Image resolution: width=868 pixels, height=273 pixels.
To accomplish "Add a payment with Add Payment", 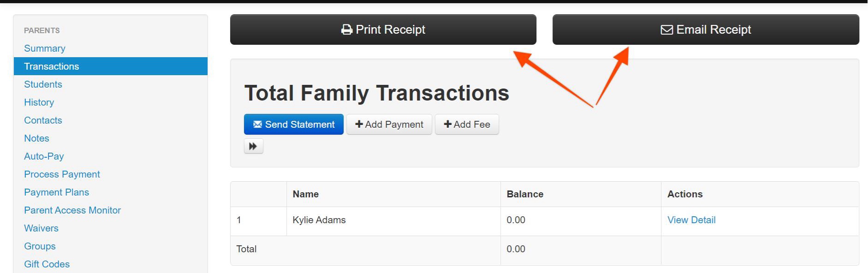I will (389, 125).
